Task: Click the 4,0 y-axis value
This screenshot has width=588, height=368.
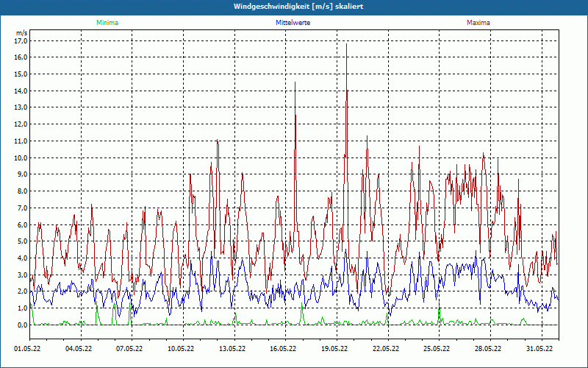Action: coord(24,258)
